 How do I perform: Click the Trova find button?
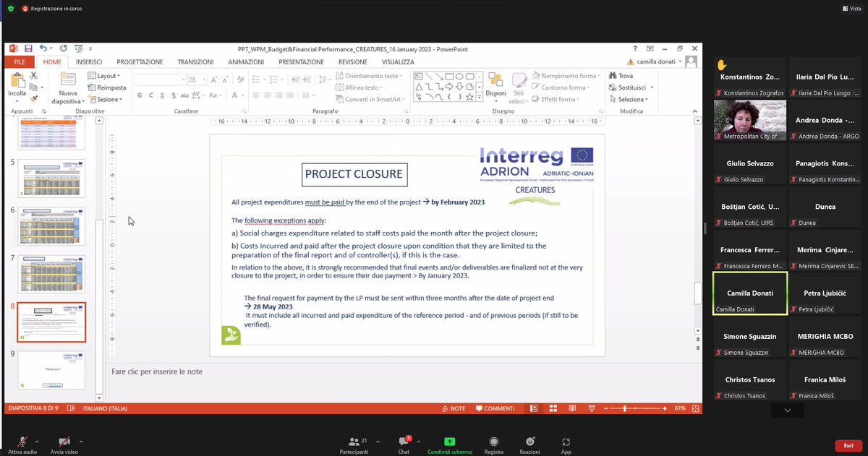click(x=621, y=76)
